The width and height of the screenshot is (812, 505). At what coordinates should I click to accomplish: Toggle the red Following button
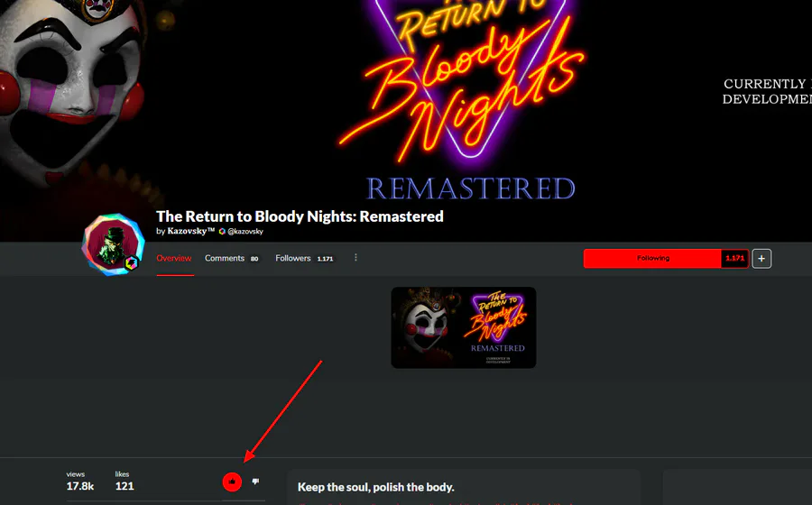(x=652, y=258)
